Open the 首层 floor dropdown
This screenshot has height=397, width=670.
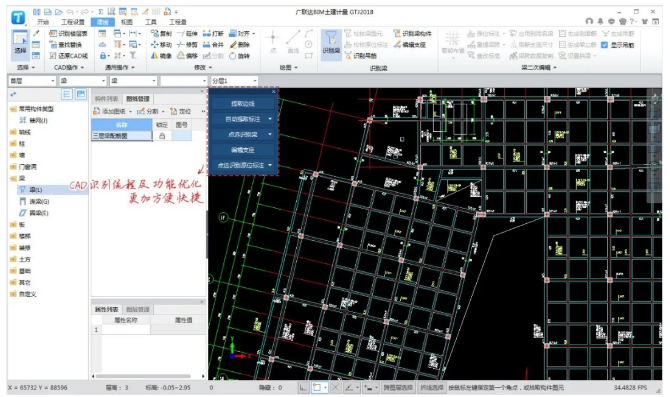coord(32,81)
